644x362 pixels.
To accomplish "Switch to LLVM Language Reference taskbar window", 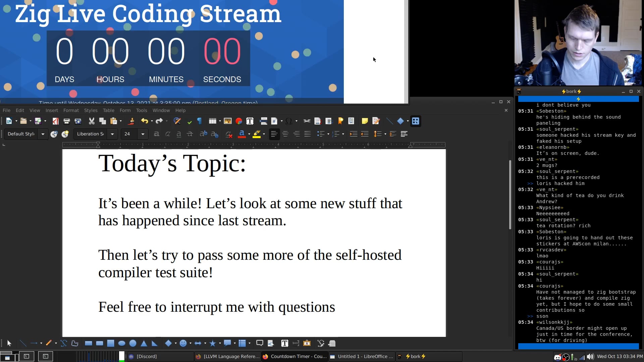I will click(227, 356).
